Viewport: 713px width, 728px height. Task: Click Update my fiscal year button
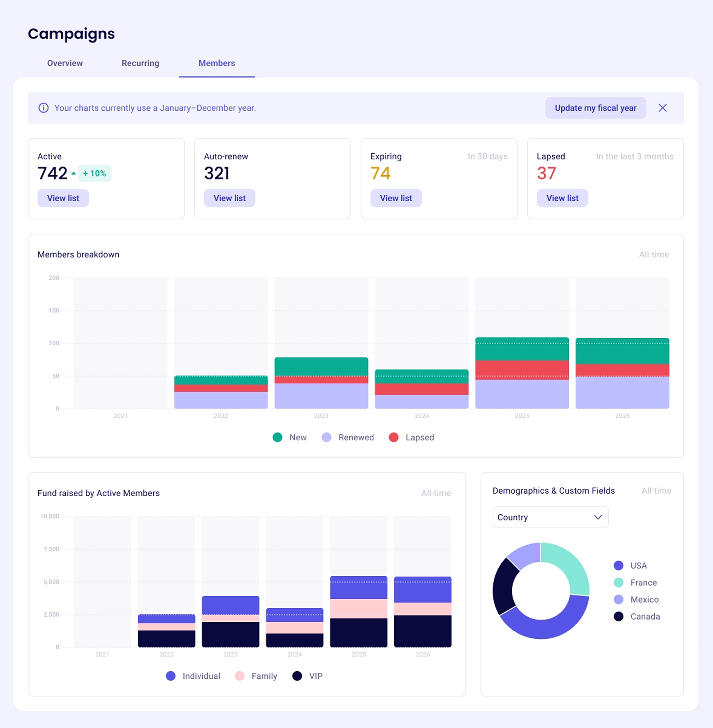tap(595, 108)
